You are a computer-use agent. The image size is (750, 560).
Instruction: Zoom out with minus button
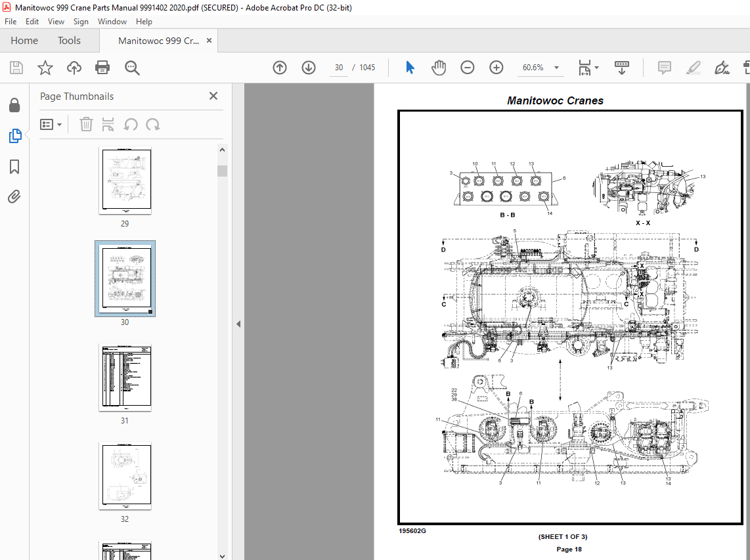(x=468, y=68)
